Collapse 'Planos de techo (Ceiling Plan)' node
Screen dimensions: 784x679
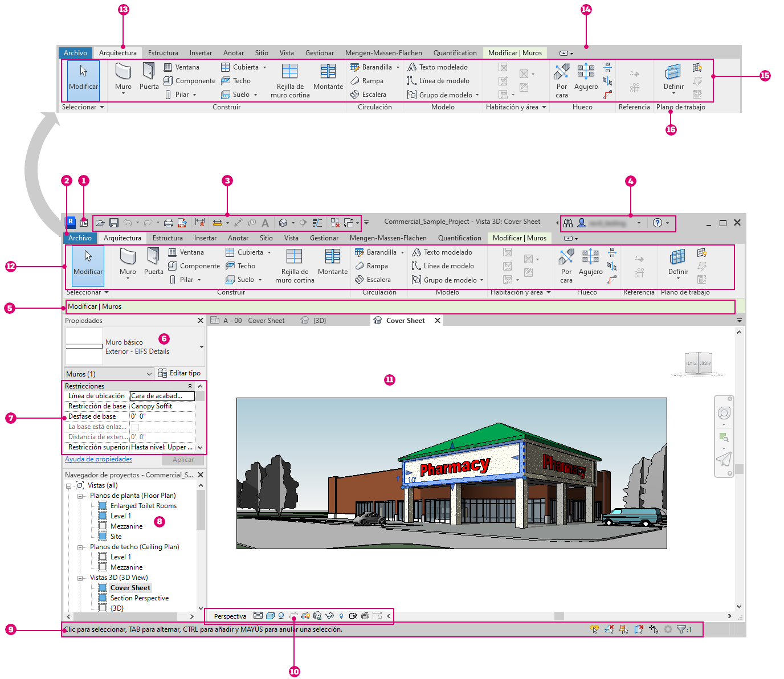pos(80,547)
